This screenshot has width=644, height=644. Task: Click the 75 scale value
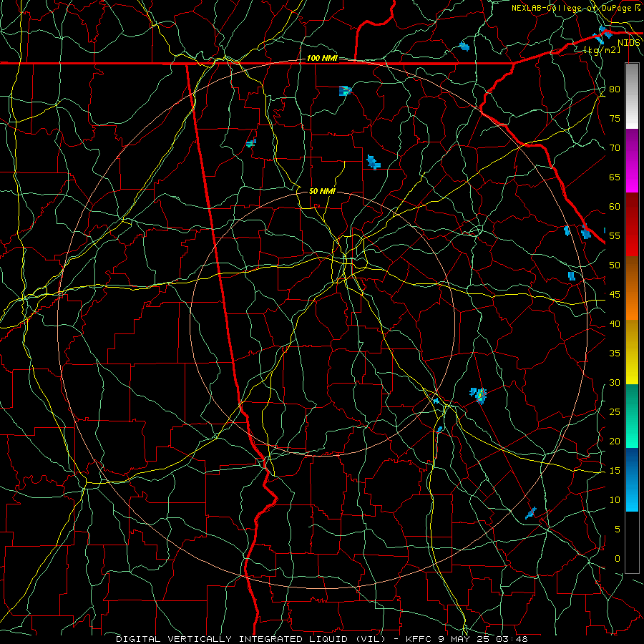(x=615, y=118)
